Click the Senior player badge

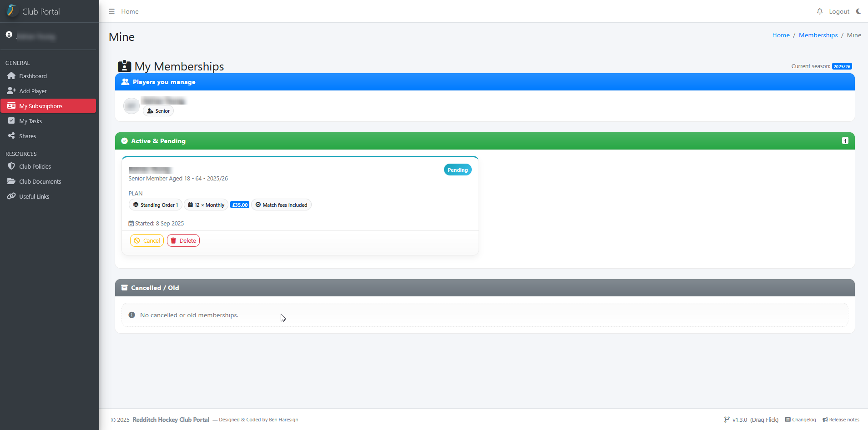pyautogui.click(x=158, y=111)
